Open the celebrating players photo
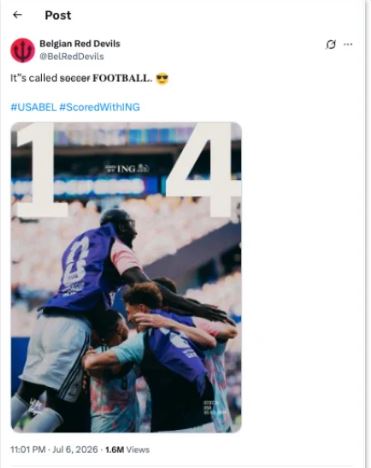Viewport: 371px width, 468px height. pyautogui.click(x=126, y=277)
